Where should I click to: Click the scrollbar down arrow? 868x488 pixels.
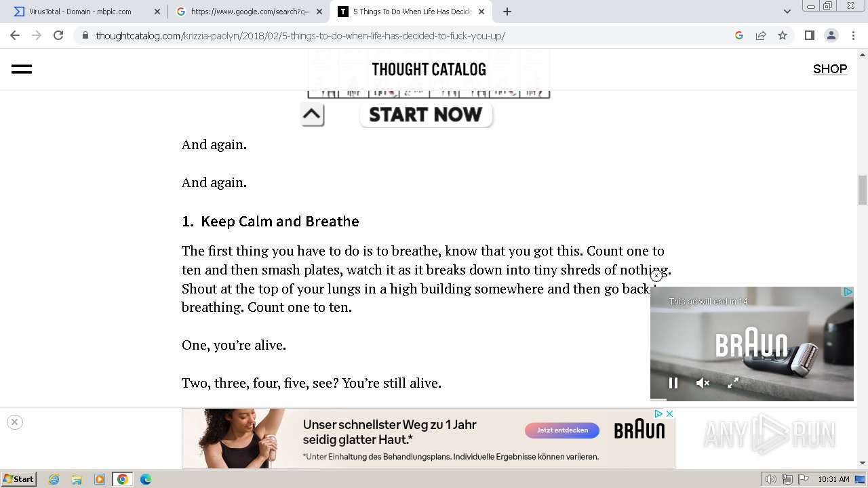coord(863,463)
